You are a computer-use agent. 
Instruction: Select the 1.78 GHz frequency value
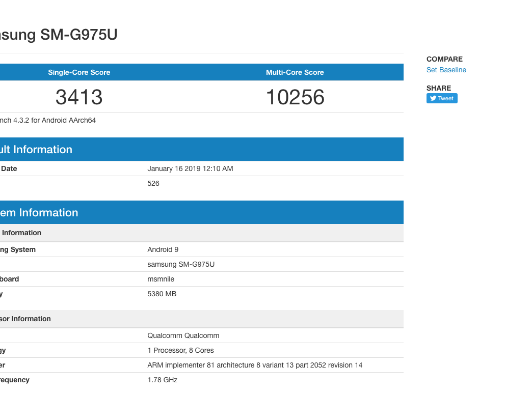pyautogui.click(x=162, y=380)
